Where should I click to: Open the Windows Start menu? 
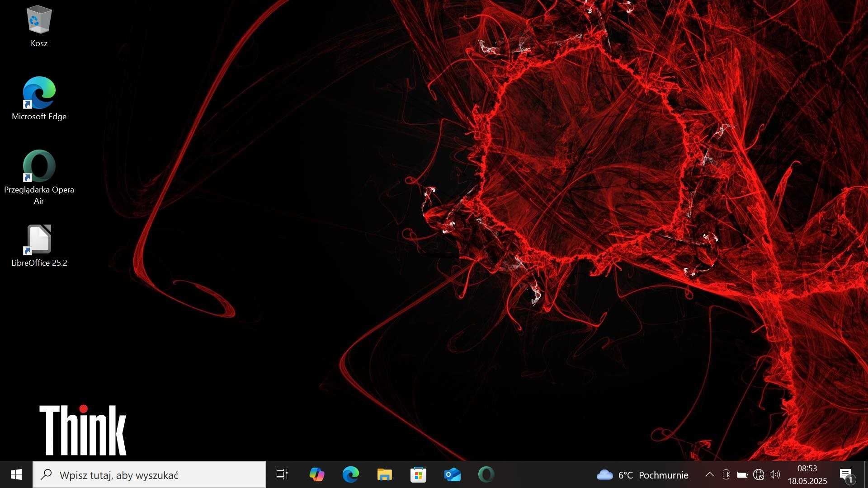(16, 474)
